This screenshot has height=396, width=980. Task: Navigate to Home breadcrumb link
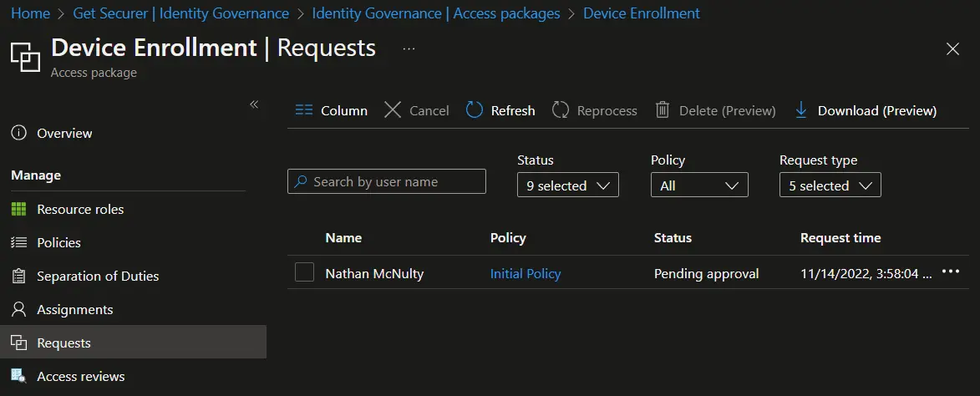[30, 13]
